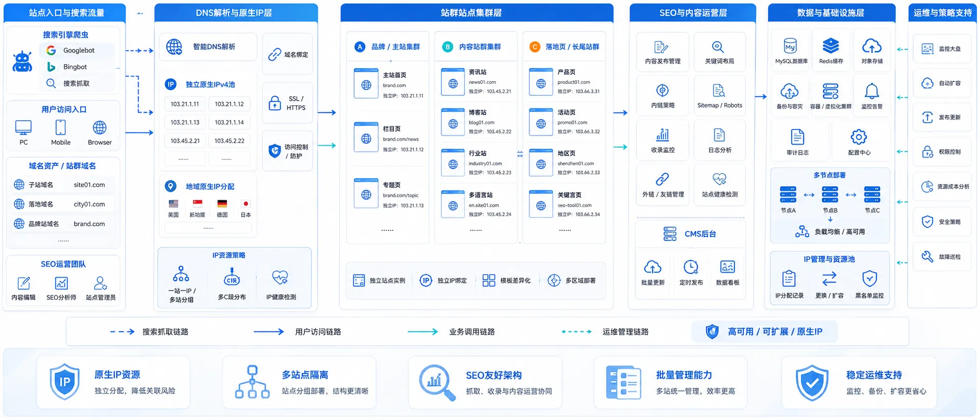Click the PC monitor icon
This screenshot has width=980, height=420.
coord(24,127)
